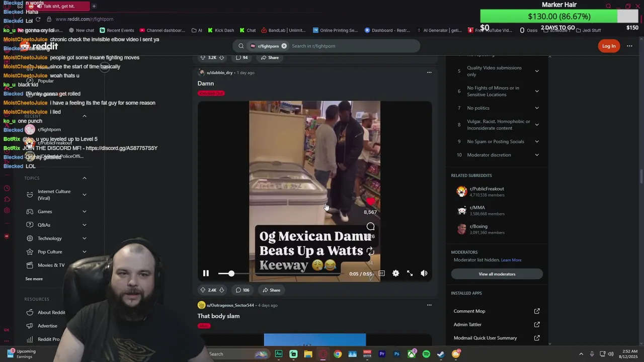Open the Reddit header more options menu

(629, 46)
